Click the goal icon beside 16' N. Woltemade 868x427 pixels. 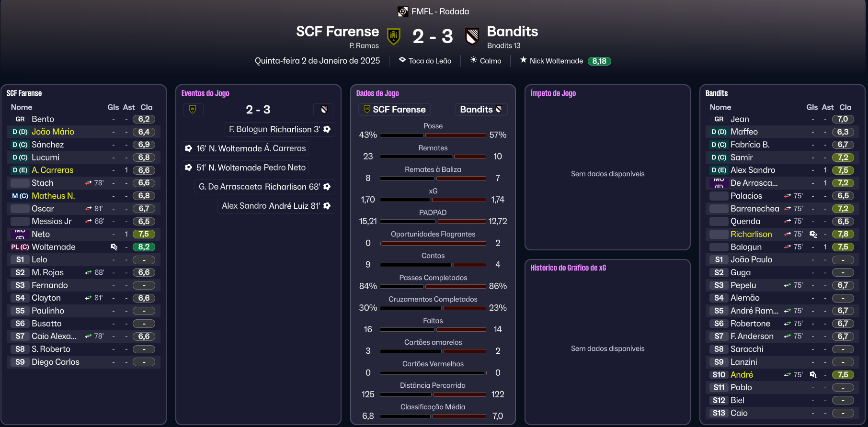coord(189,148)
